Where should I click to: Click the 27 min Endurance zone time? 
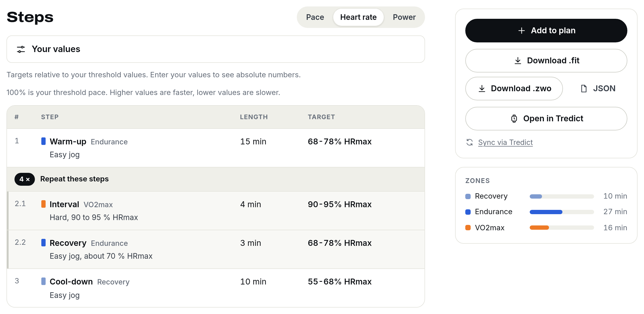[x=615, y=212]
